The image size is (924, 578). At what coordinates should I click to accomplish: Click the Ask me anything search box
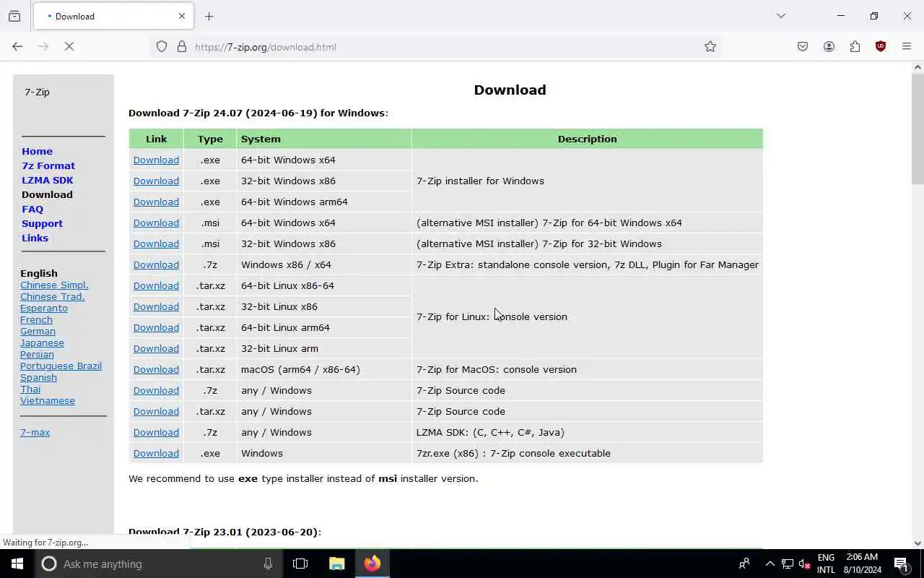click(157, 564)
